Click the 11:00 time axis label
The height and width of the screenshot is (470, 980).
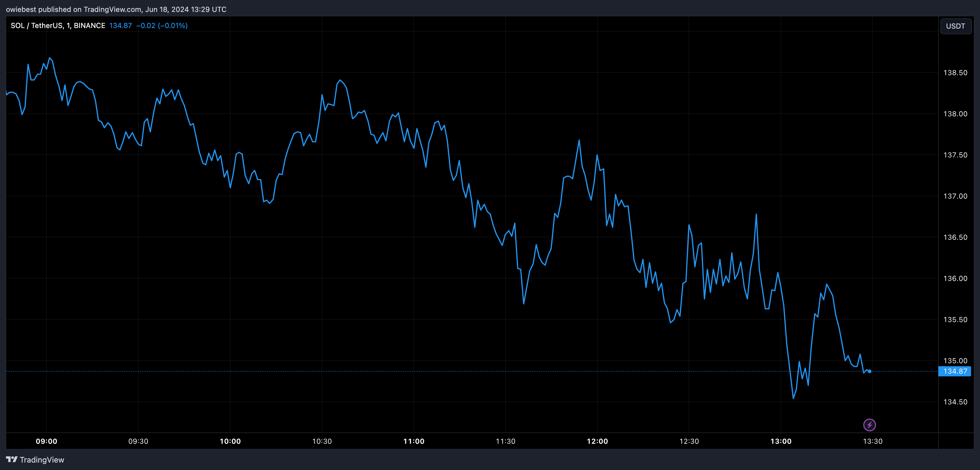coord(414,441)
